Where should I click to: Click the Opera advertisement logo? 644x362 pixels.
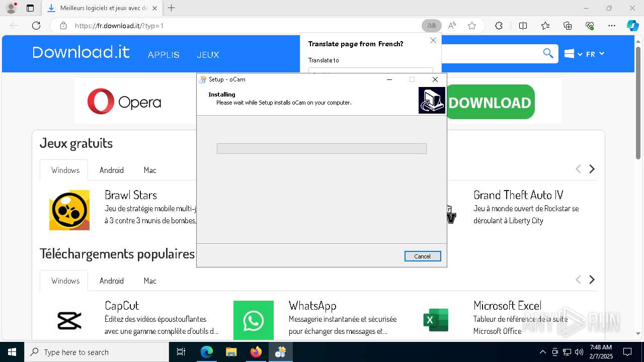coord(124,101)
